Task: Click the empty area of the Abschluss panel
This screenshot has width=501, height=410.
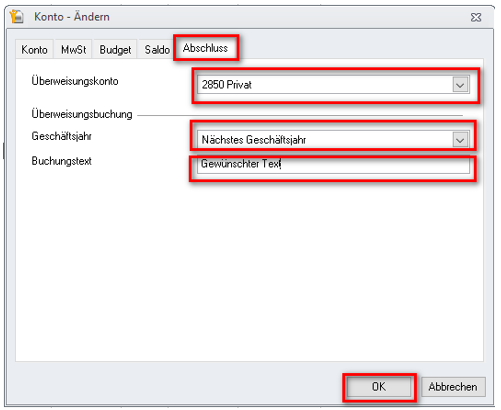Action: [249, 267]
